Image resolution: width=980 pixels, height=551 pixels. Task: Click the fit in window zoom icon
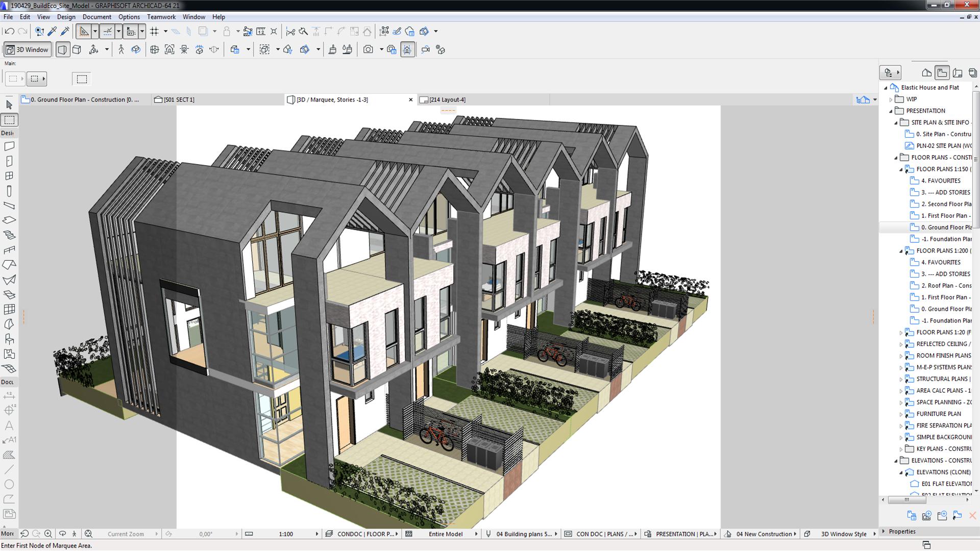pos(88,534)
